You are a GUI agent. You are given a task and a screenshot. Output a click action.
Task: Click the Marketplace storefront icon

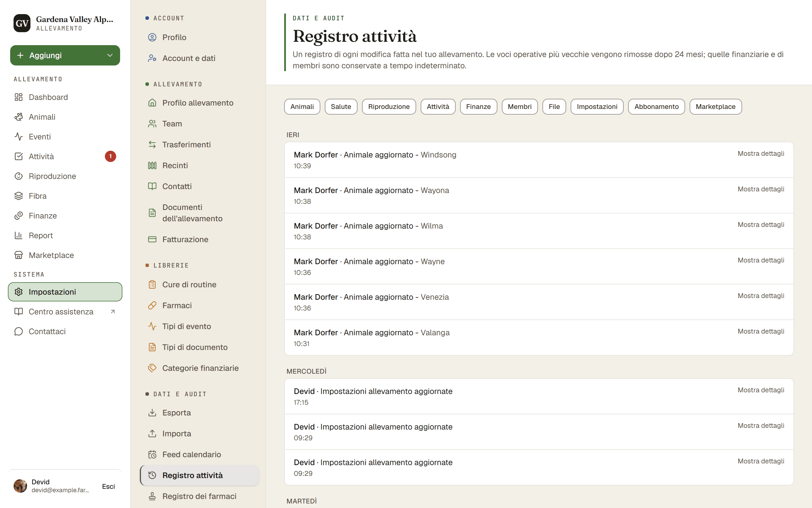point(18,255)
